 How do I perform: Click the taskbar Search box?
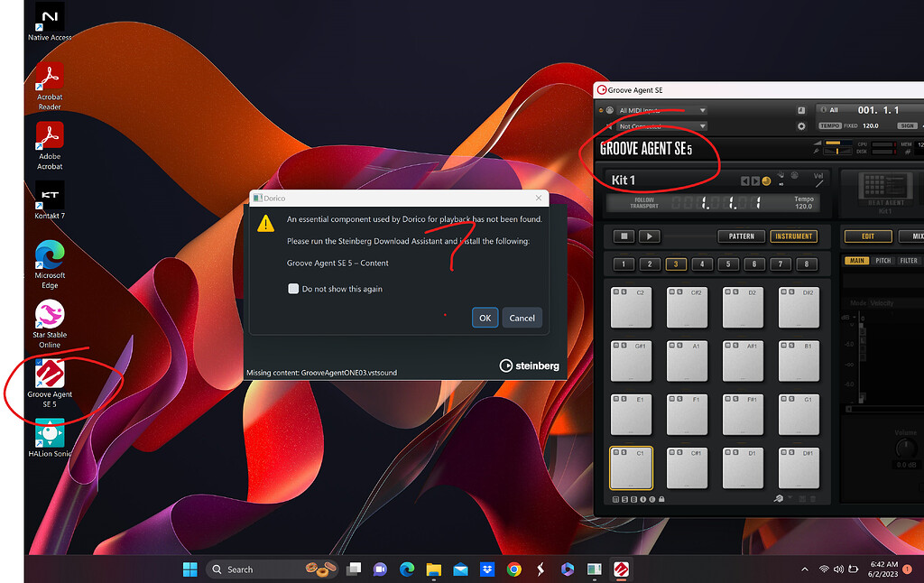click(x=273, y=569)
